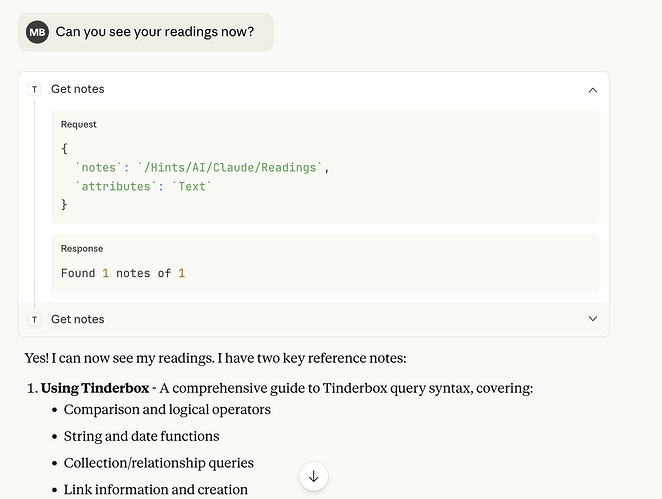Click the T icon beside first Get notes
Image resolution: width=662 pixels, height=499 pixels.
35,89
